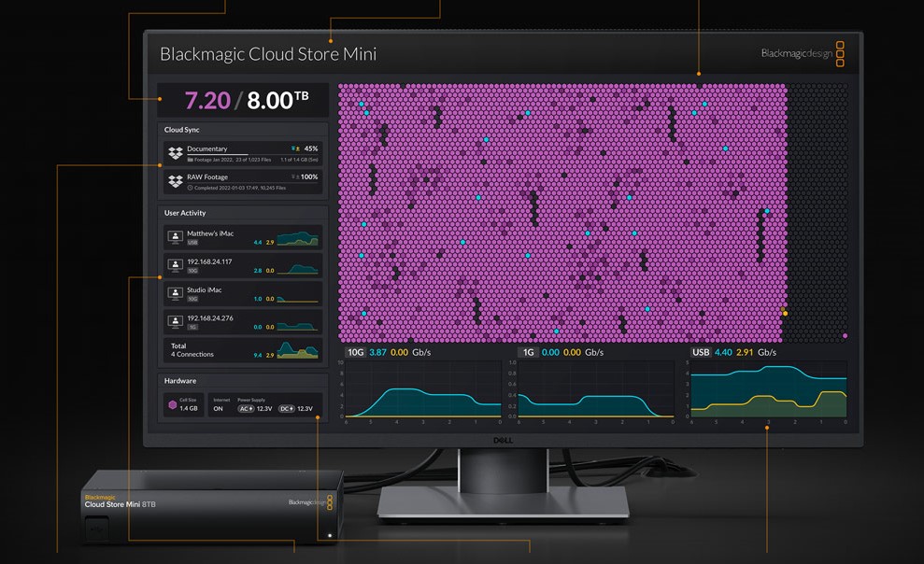Click the Documentary sync progress bar

[254, 154]
